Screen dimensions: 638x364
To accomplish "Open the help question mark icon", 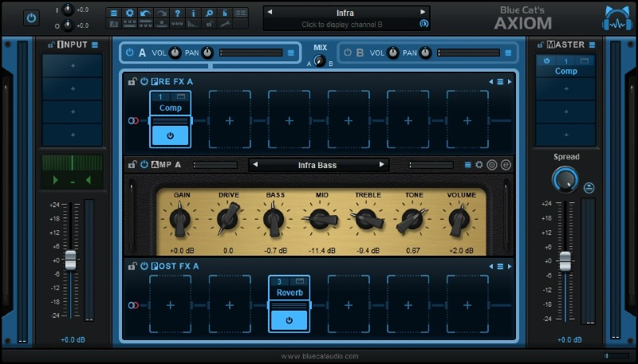I will tap(177, 13).
